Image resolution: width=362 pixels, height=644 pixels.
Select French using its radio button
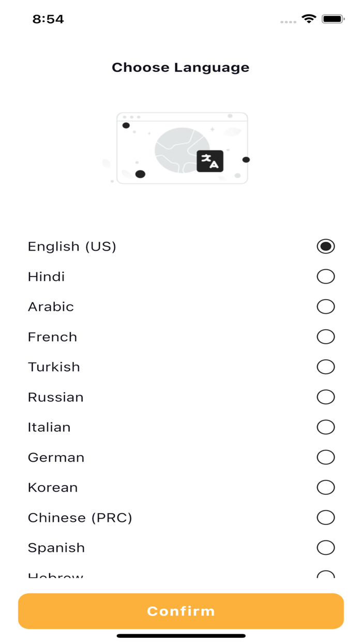pos(325,336)
